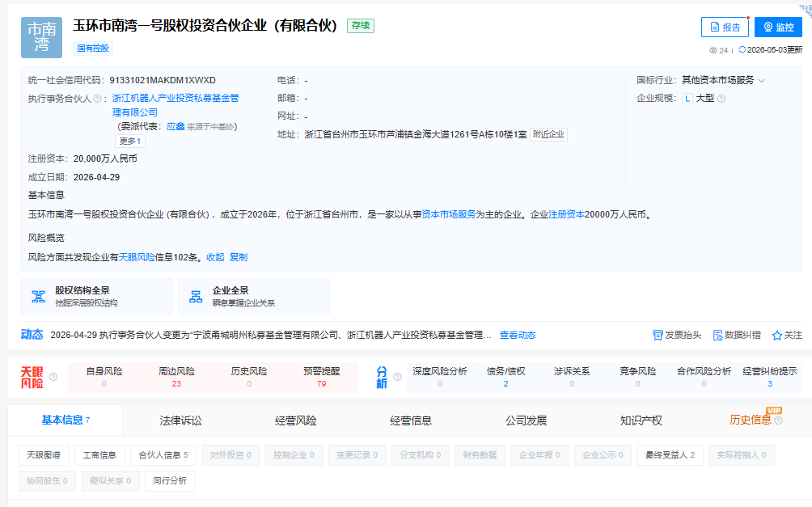Select 自身风险 with count 0
812x507 pixels.
(x=104, y=377)
